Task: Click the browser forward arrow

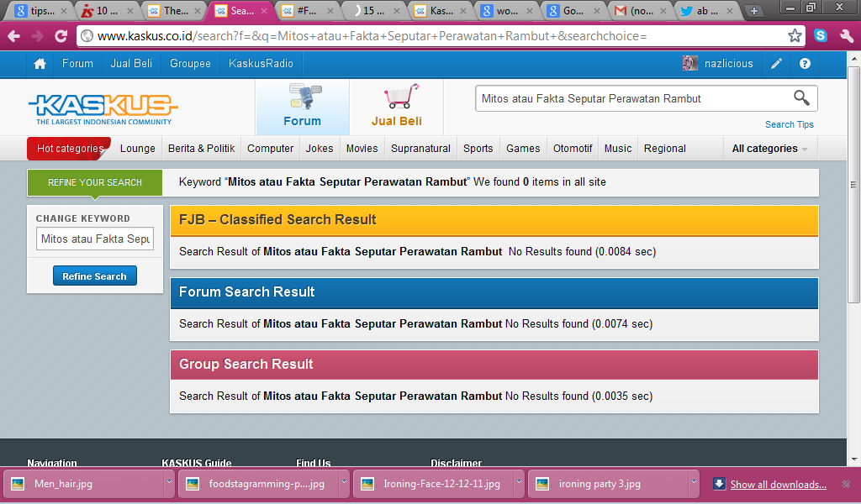Action: pos(37,36)
